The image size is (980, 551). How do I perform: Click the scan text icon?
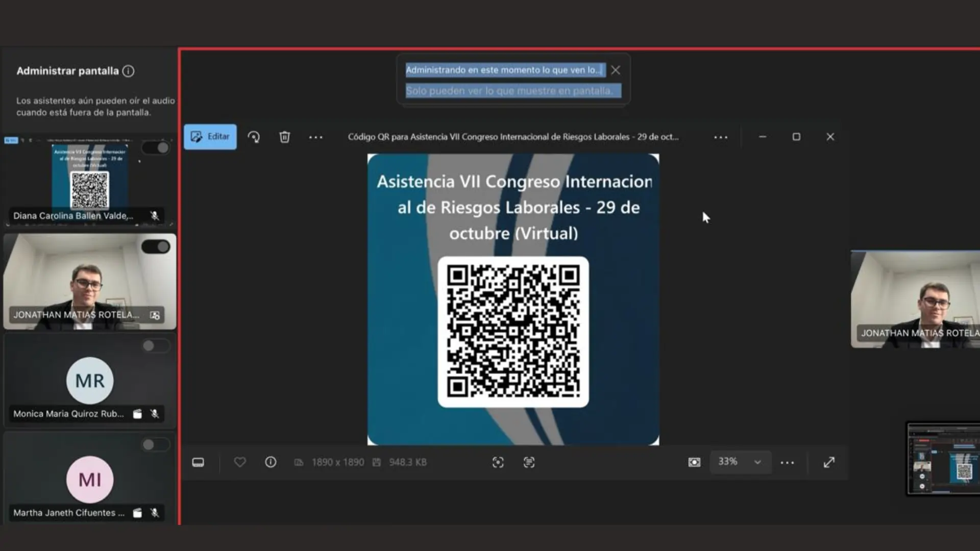[x=529, y=462]
